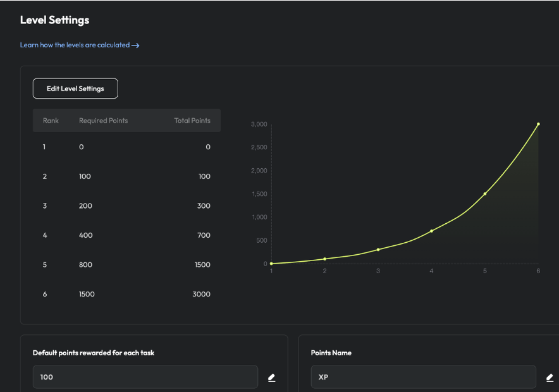Click the default points input showing 100
559x392 pixels.
145,377
